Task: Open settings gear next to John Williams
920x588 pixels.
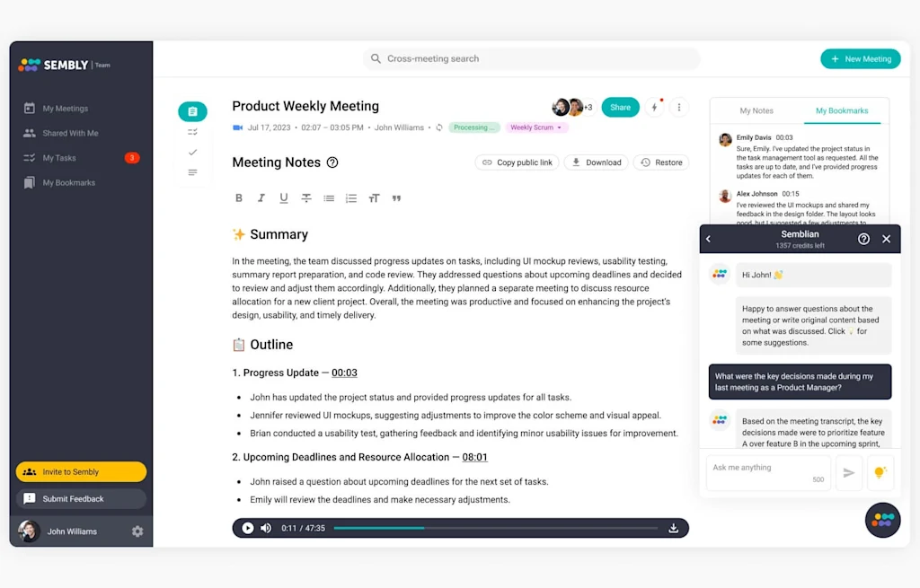Action: (137, 531)
